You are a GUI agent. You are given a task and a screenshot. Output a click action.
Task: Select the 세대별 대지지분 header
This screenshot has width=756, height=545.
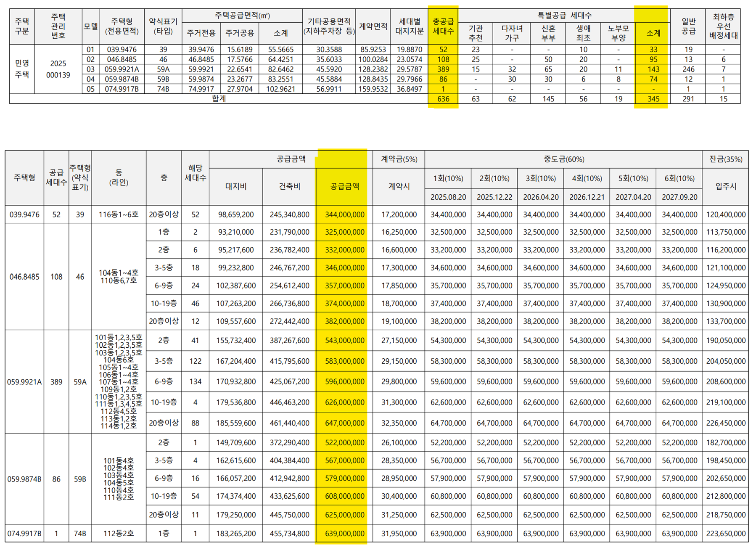(410, 26)
